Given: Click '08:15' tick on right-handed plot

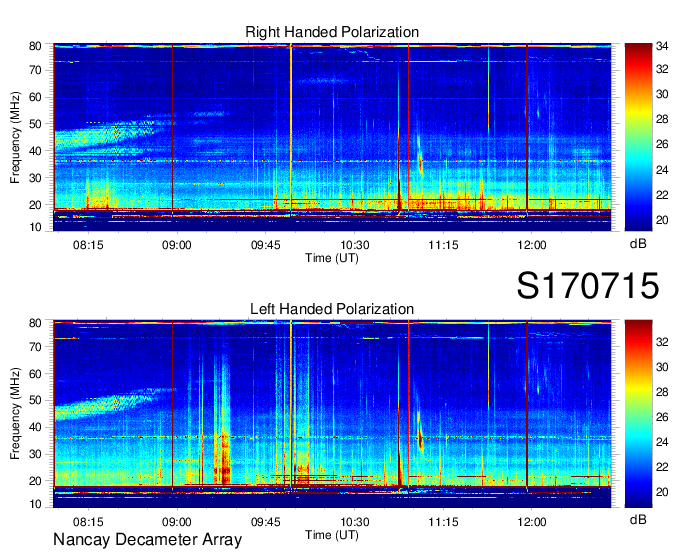Looking at the screenshot, I should click(88, 245).
